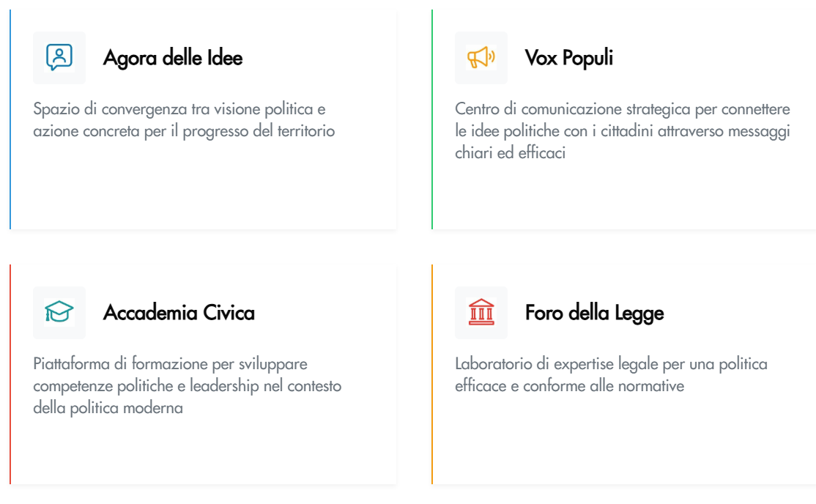Select the Accademia Civica heading

click(179, 312)
